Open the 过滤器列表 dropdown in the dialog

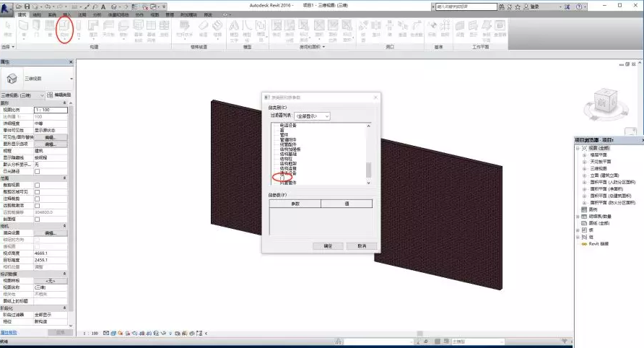312,116
